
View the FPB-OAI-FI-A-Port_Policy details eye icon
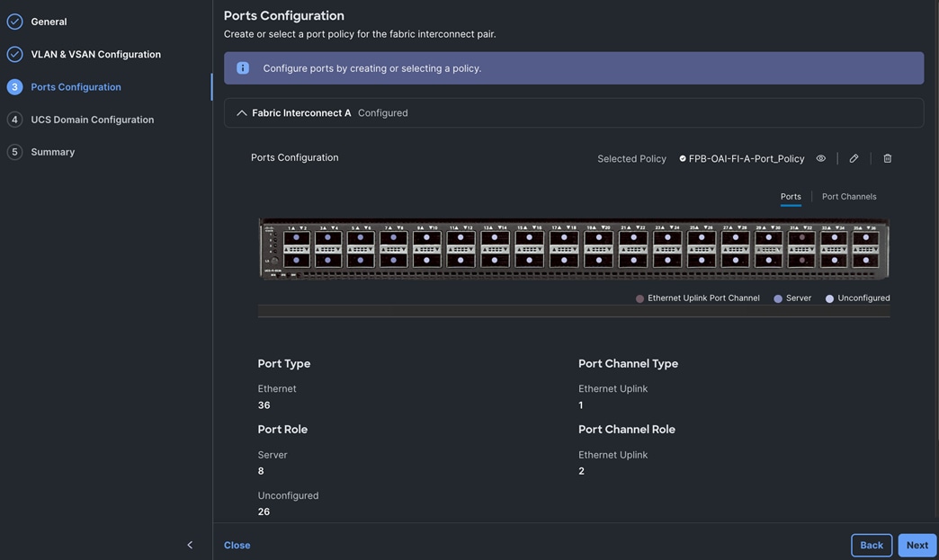820,158
